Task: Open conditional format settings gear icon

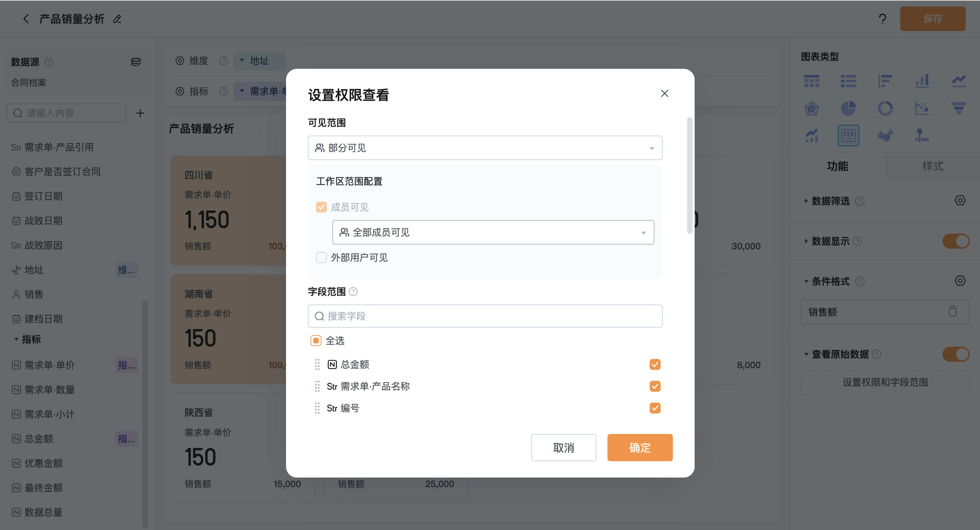Action: [960, 281]
